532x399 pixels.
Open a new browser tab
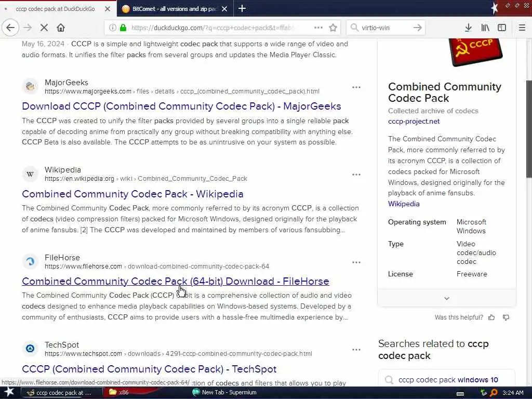point(242,8)
